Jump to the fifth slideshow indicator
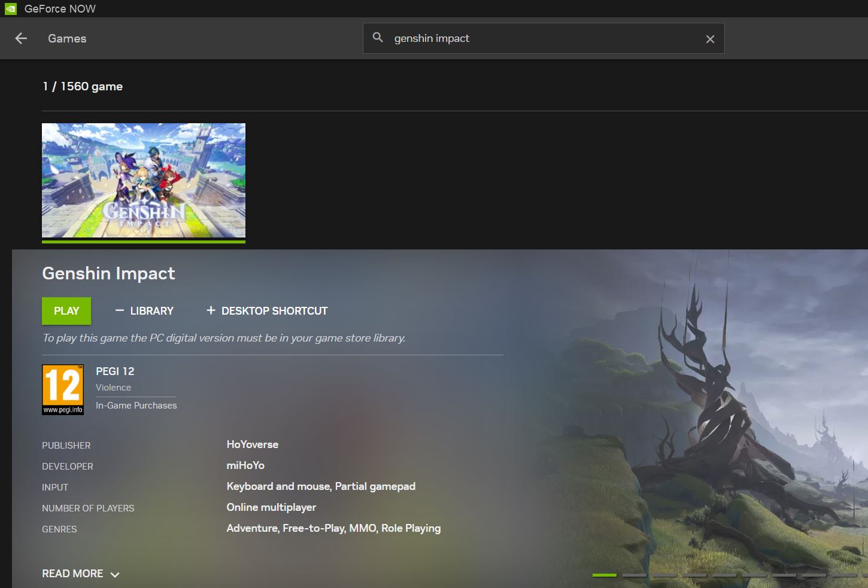This screenshot has width=868, height=588. point(724,575)
